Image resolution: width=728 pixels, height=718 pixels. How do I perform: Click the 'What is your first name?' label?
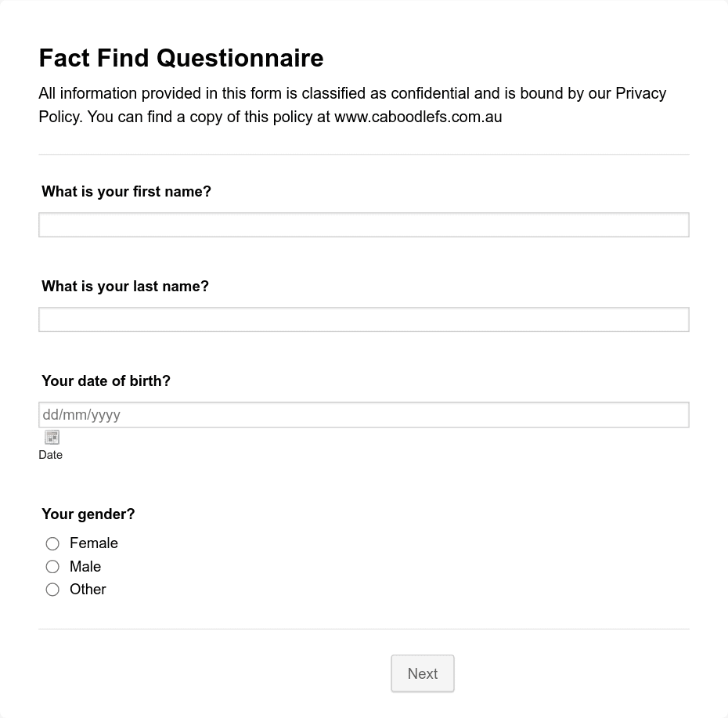click(126, 191)
